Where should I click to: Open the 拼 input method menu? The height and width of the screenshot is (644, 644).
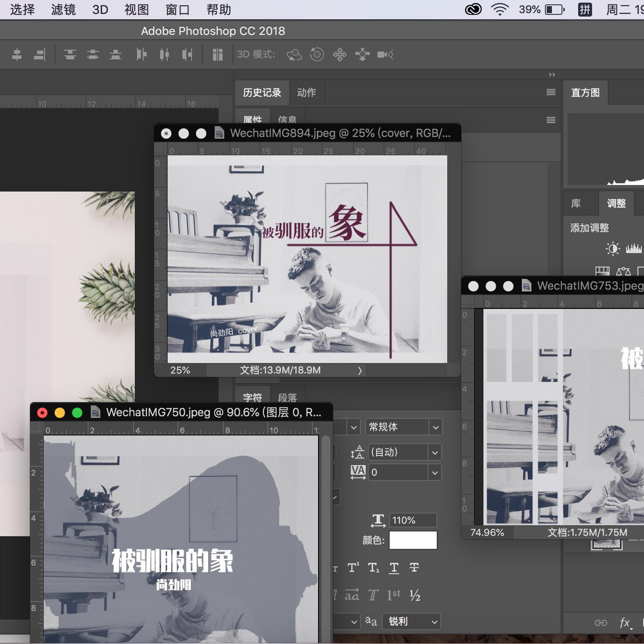pos(585,9)
